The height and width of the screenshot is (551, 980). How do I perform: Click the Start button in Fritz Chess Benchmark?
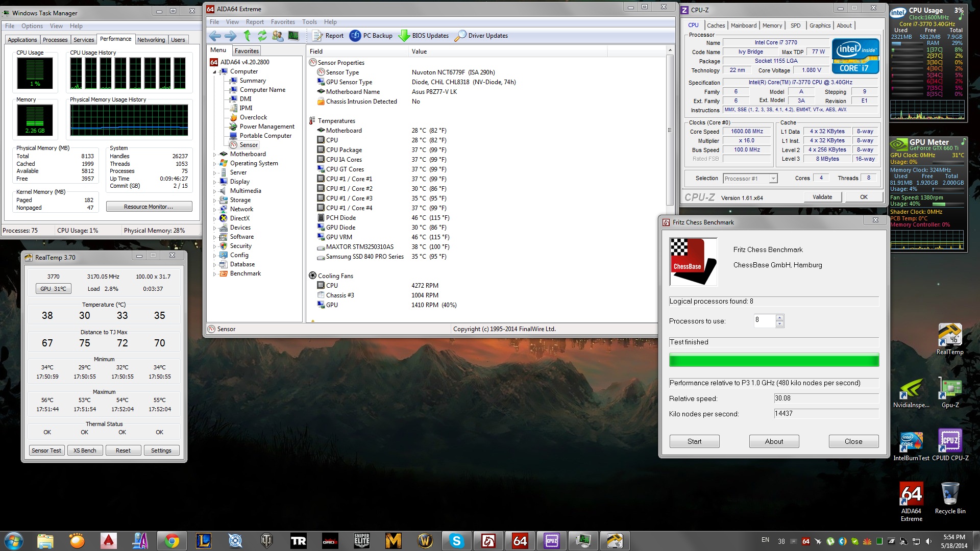coord(694,441)
